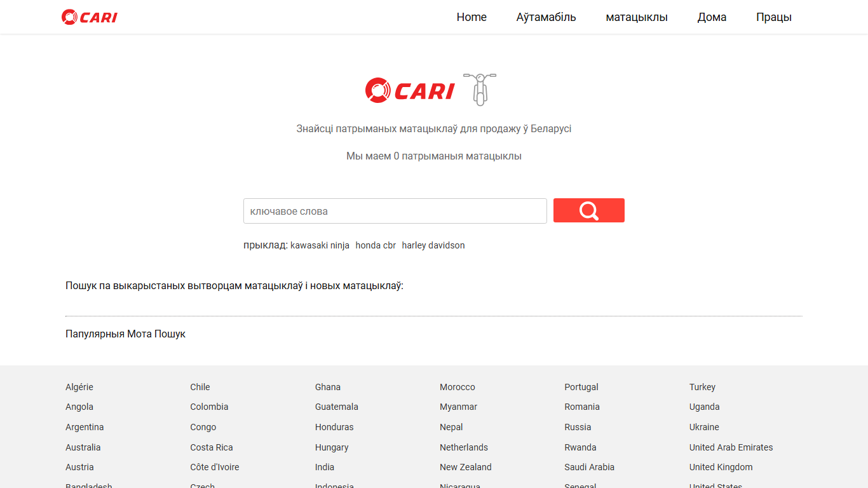This screenshot has width=868, height=488.
Task: Open the Morocco country link
Action: pos(458,387)
